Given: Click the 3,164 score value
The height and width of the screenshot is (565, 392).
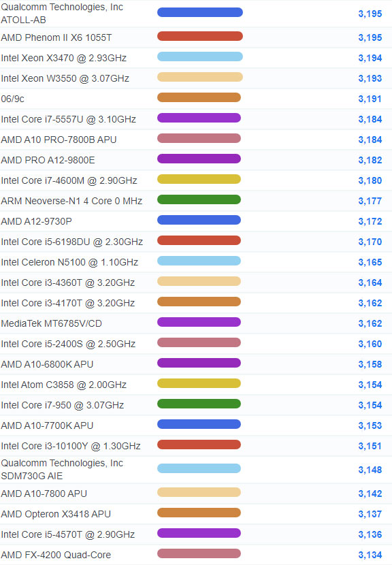Looking at the screenshot, I should [x=370, y=282].
